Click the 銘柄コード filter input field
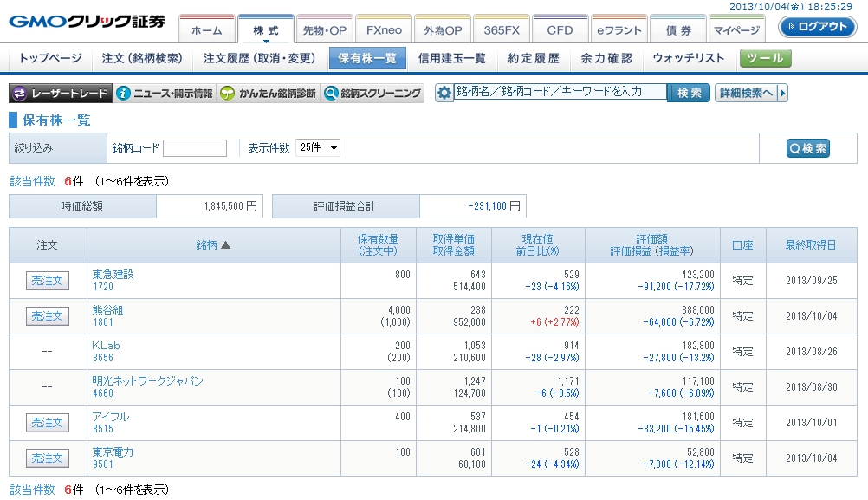The image size is (868, 500). [195, 148]
